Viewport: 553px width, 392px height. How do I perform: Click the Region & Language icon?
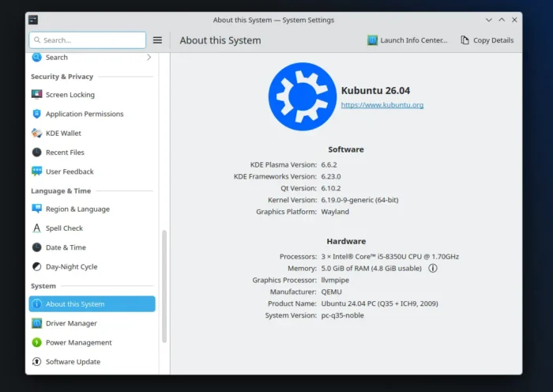point(36,209)
